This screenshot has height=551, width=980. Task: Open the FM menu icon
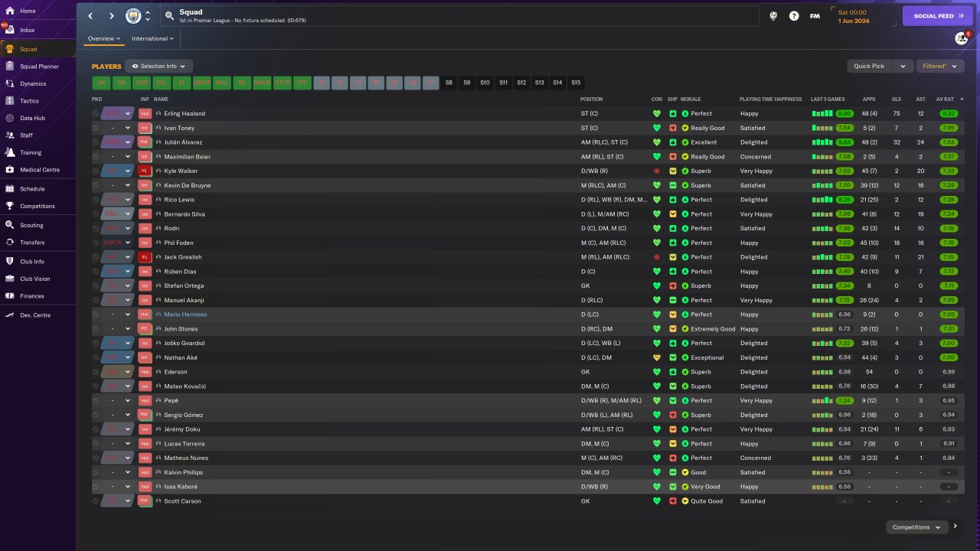815,16
